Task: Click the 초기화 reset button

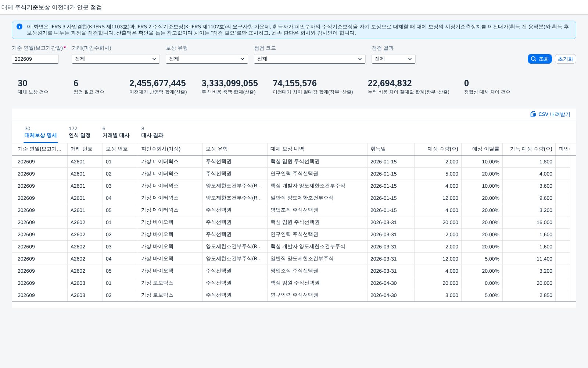Action: pos(565,59)
